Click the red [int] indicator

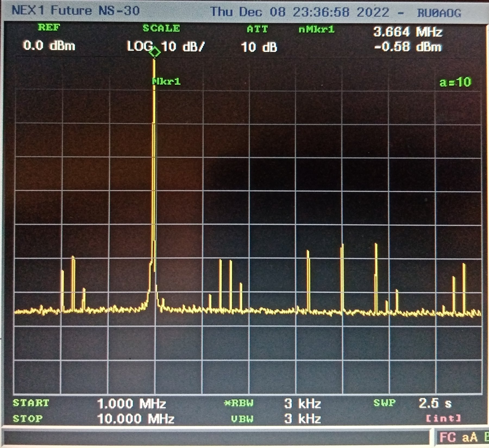(443, 418)
